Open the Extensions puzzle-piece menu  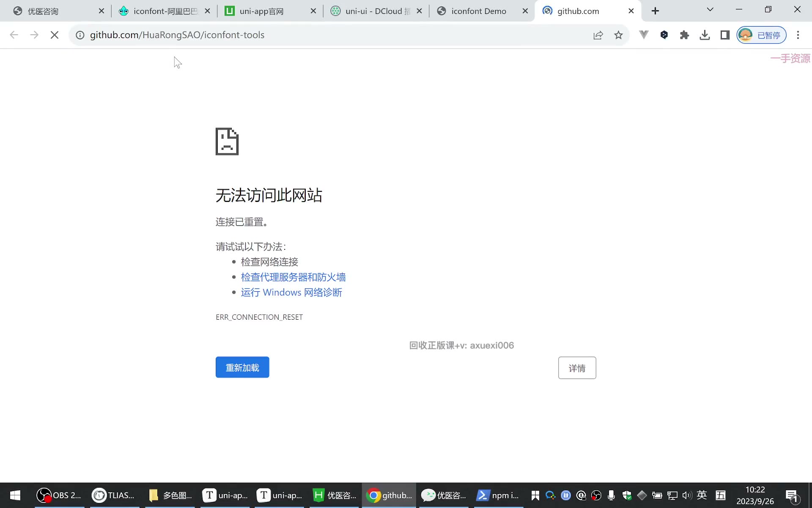684,35
